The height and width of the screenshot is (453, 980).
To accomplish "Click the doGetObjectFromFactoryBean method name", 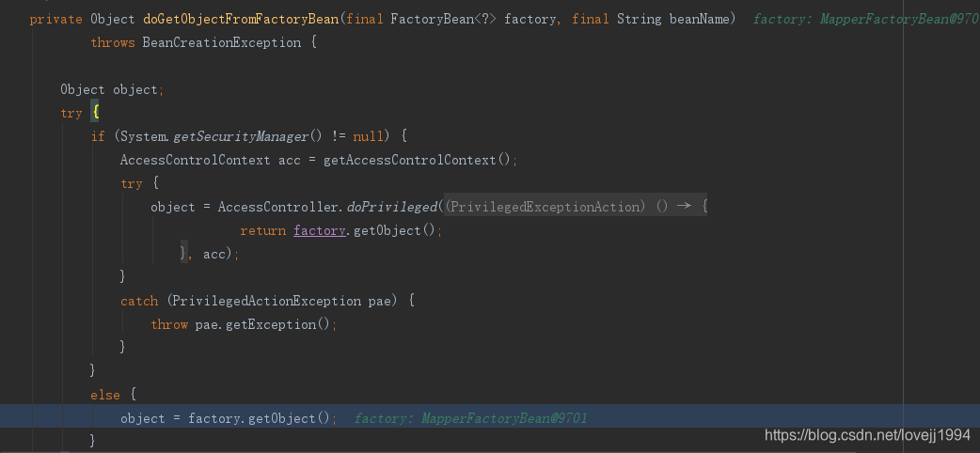I will tap(241, 20).
